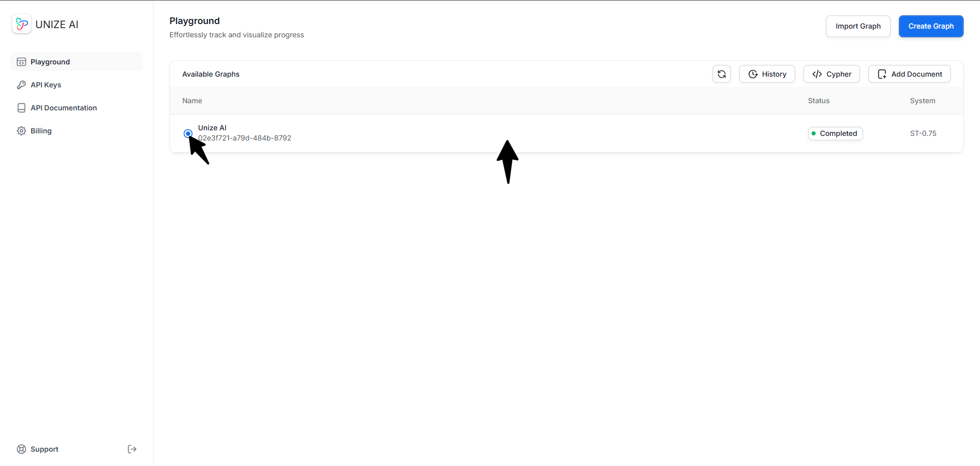
Task: Open API Documentation from the sidebar
Action: click(x=77, y=108)
